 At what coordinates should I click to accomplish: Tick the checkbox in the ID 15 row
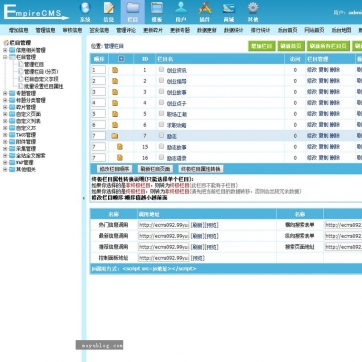click(x=161, y=146)
